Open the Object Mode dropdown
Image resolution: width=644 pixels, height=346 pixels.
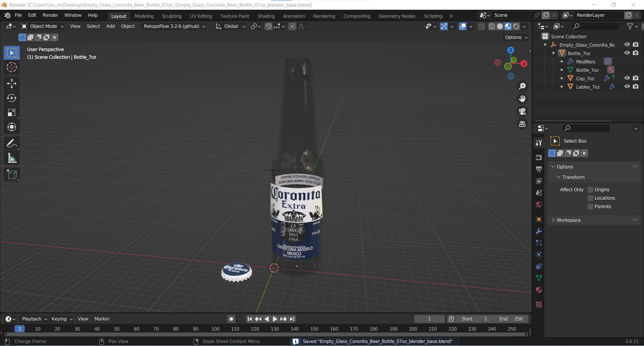(x=42, y=26)
